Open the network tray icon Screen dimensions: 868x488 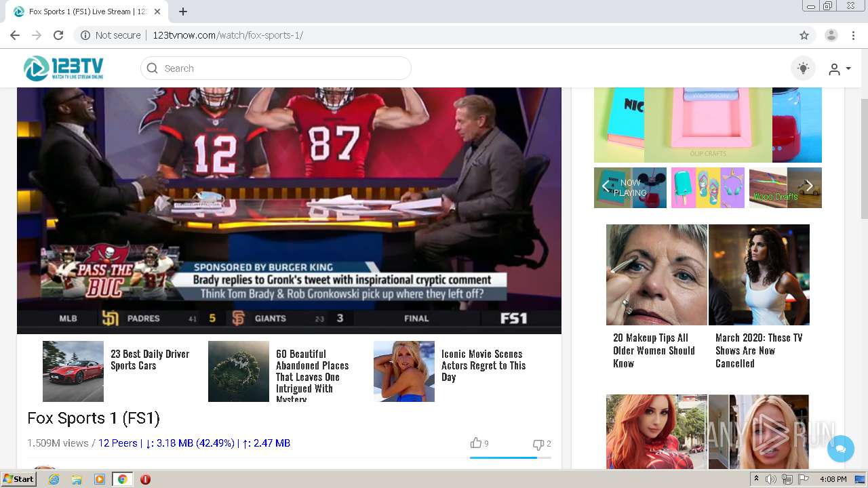787,479
